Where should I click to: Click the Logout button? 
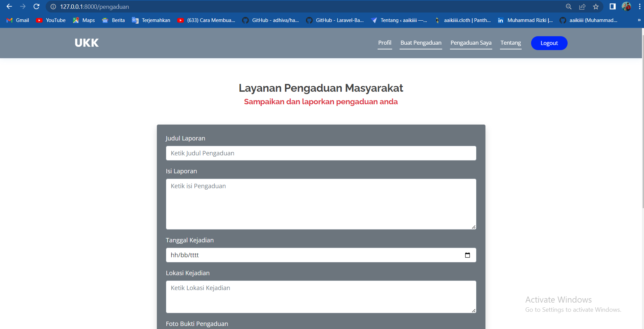(549, 43)
